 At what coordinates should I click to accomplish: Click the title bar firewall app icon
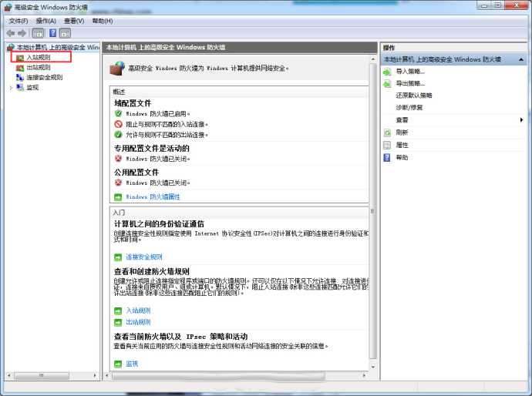[x=8, y=7]
